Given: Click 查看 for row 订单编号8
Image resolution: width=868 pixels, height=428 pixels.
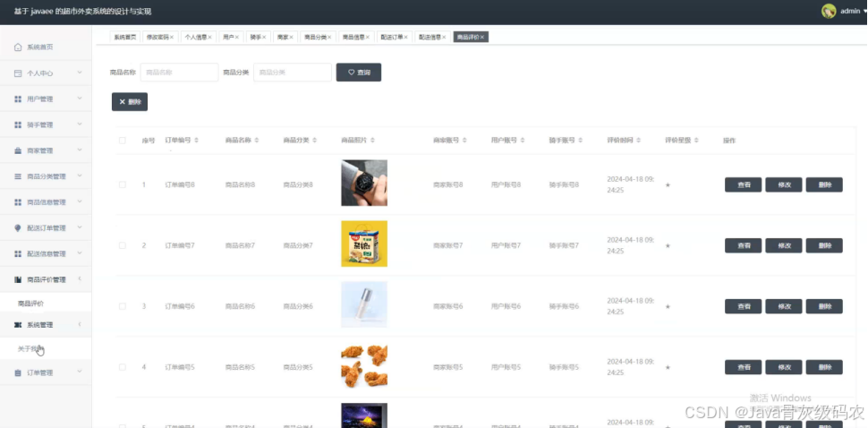Looking at the screenshot, I should [744, 185].
